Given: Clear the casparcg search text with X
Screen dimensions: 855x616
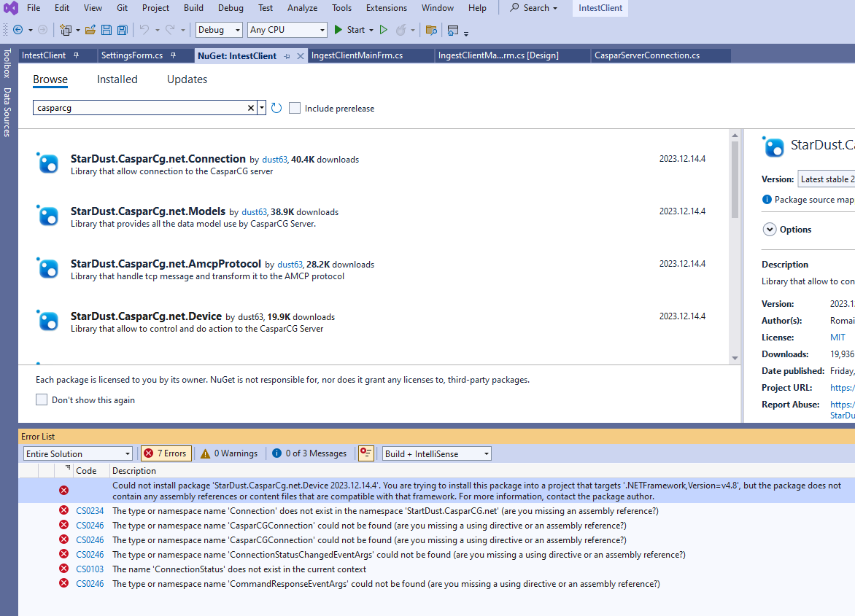Looking at the screenshot, I should click(x=251, y=108).
